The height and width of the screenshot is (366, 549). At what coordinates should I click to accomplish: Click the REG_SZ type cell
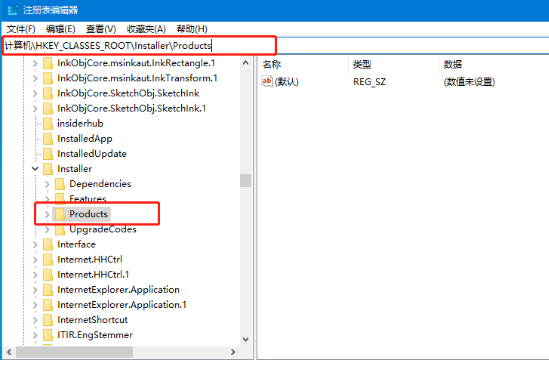(x=369, y=82)
